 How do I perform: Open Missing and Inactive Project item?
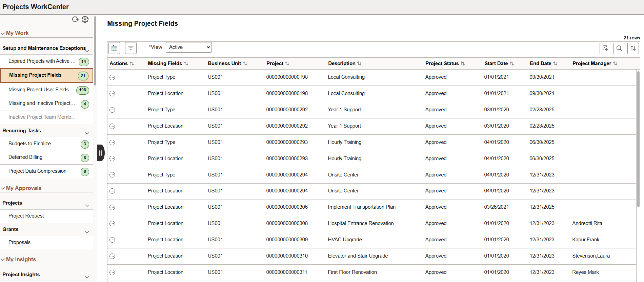coord(47,104)
